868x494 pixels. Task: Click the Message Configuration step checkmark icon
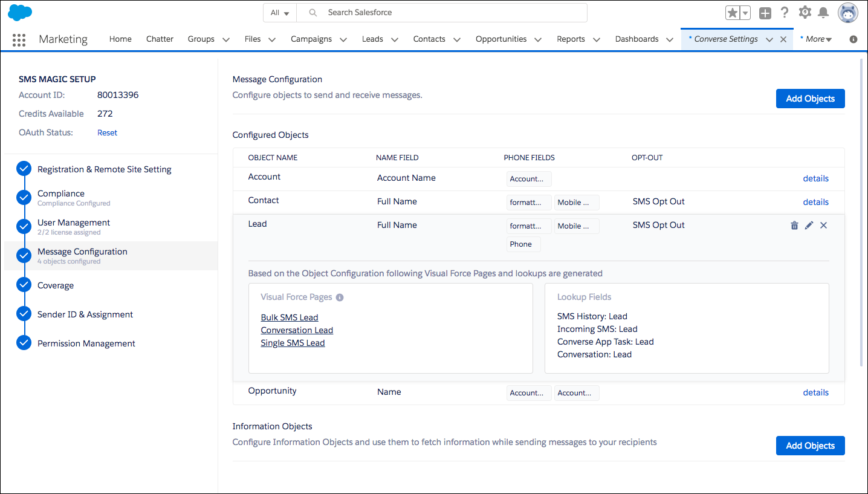point(24,256)
